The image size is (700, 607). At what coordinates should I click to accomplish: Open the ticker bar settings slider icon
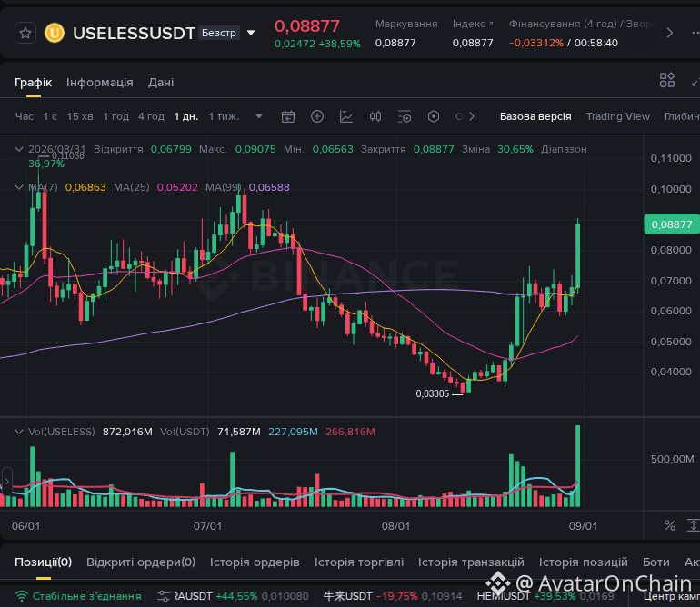(164, 596)
